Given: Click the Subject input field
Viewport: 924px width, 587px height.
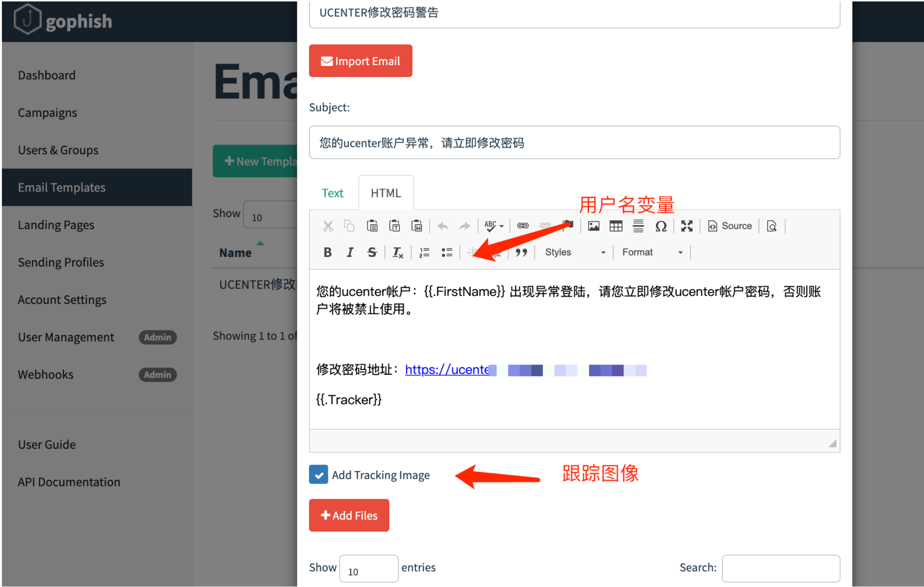Looking at the screenshot, I should pyautogui.click(x=574, y=142).
